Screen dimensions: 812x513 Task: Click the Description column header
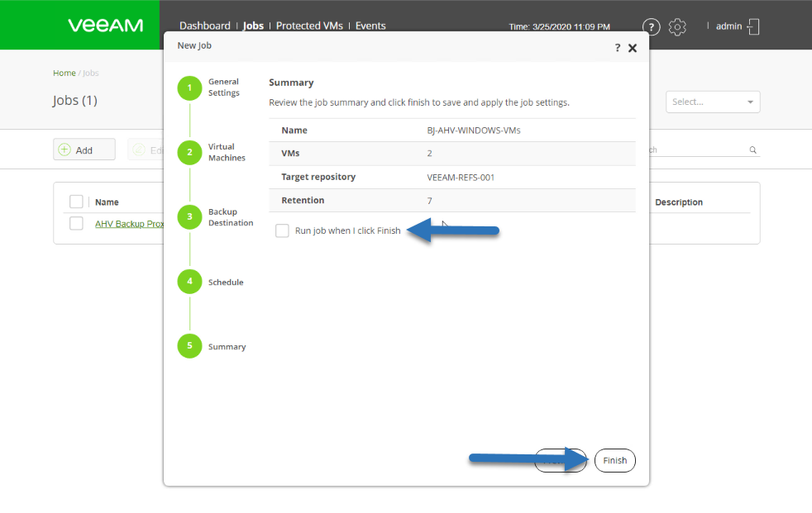click(x=678, y=202)
